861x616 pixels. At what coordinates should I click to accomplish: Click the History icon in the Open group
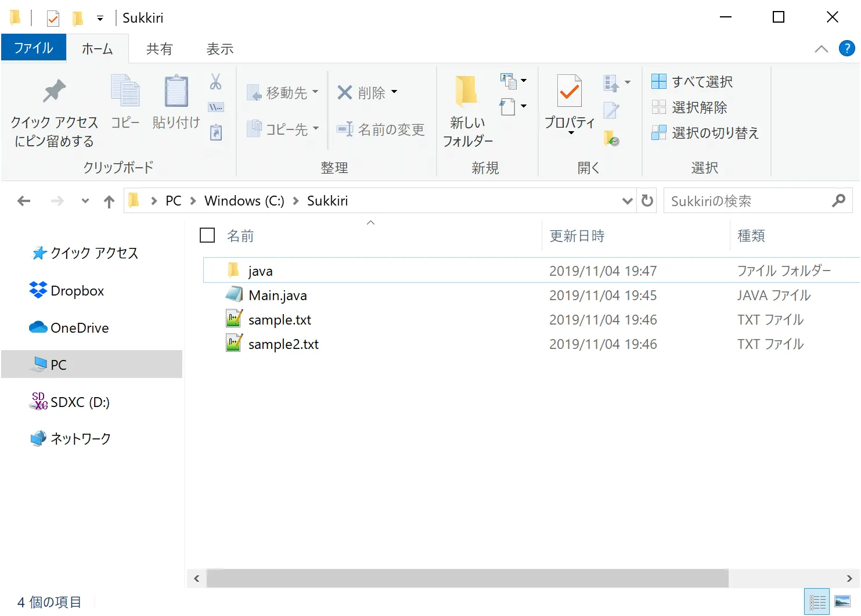(x=611, y=138)
